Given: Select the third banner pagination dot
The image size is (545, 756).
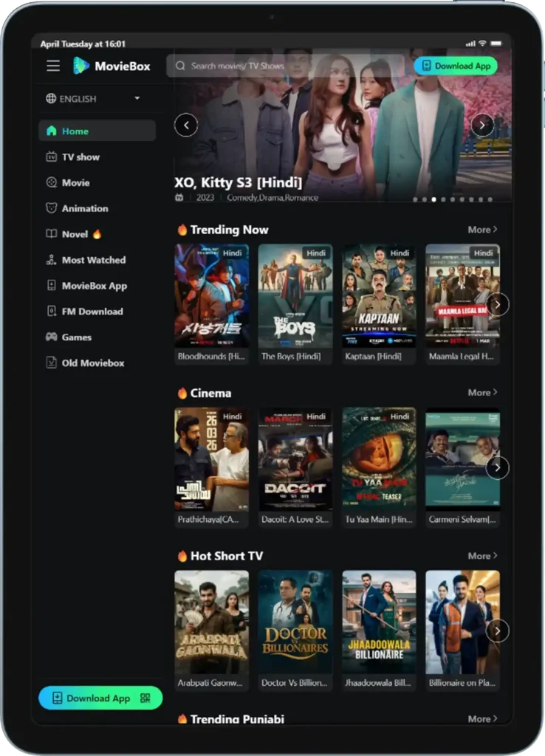Looking at the screenshot, I should [433, 199].
